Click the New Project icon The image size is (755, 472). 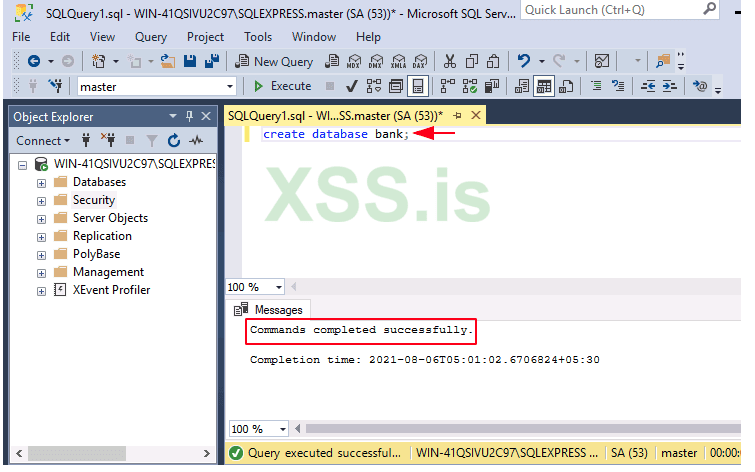(x=99, y=61)
